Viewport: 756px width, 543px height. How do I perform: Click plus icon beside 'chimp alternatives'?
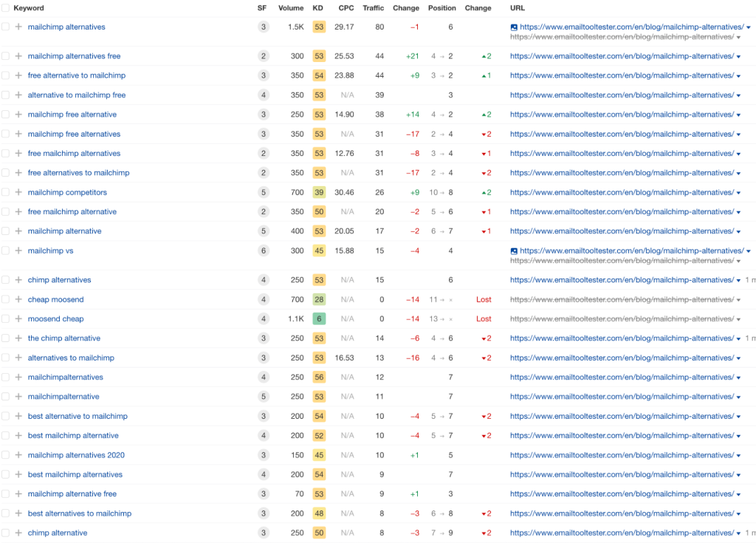click(x=18, y=280)
